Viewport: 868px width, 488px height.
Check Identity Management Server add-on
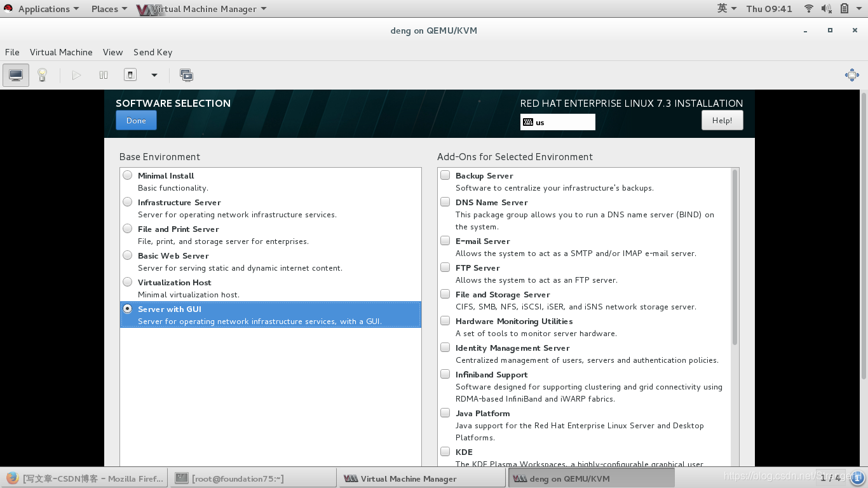445,348
